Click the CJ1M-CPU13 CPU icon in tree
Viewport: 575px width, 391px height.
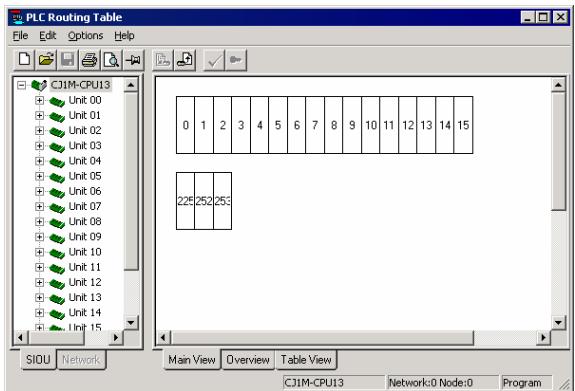(x=39, y=85)
